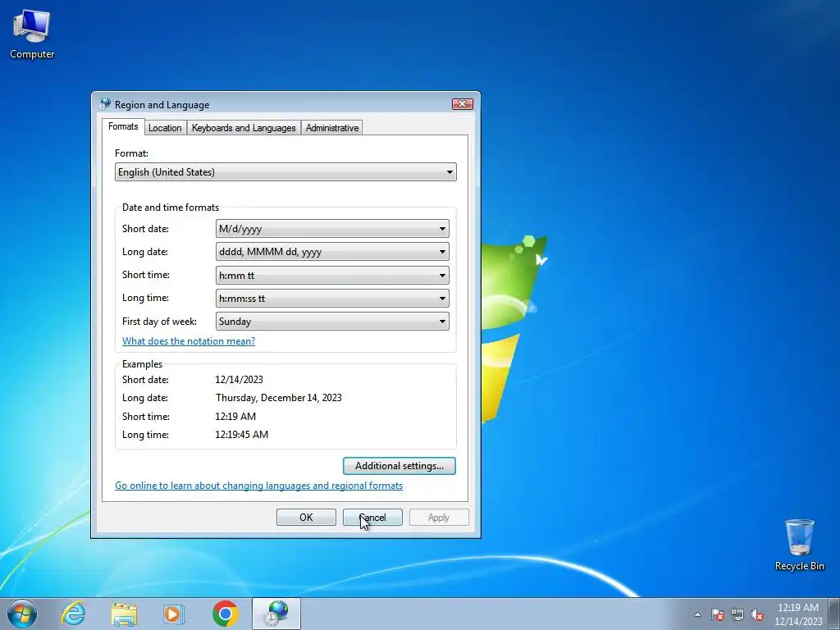Launch Internet Explorer from the taskbar

point(73,614)
